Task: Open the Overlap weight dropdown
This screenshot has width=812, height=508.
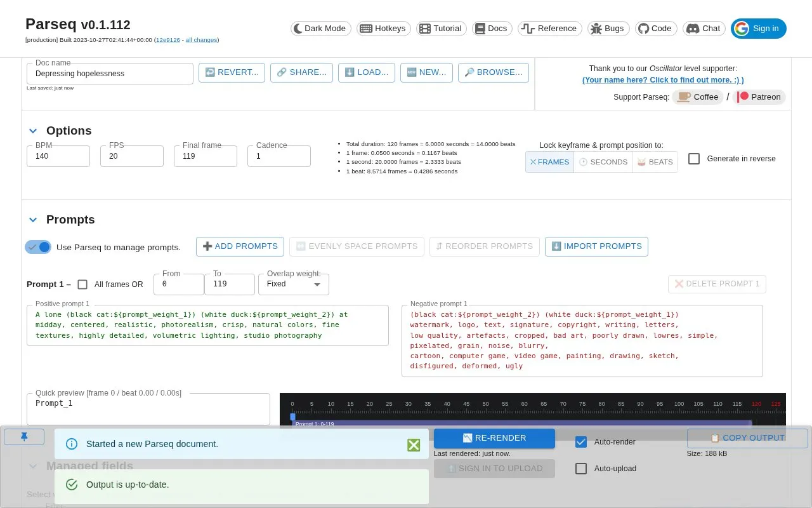Action: coord(294,284)
